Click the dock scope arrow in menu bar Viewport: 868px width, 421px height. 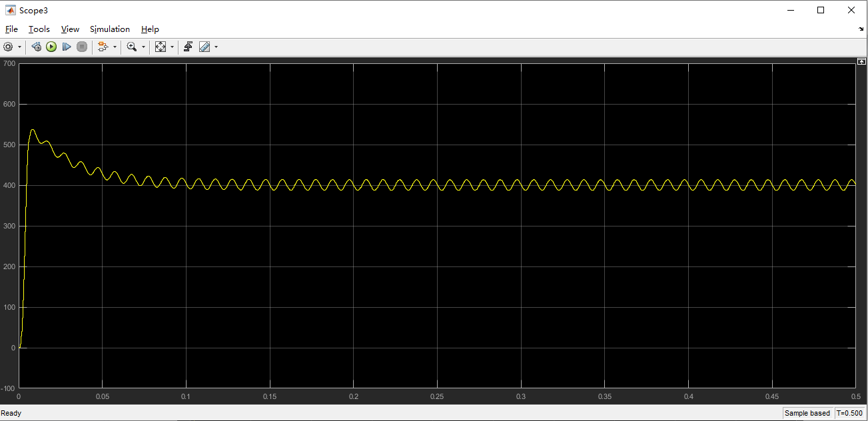[x=861, y=30]
